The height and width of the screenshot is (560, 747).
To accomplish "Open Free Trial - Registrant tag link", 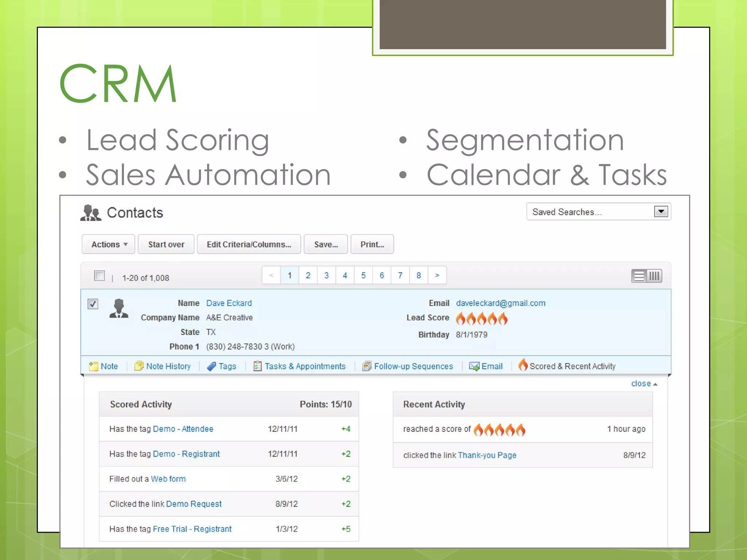I will [192, 529].
